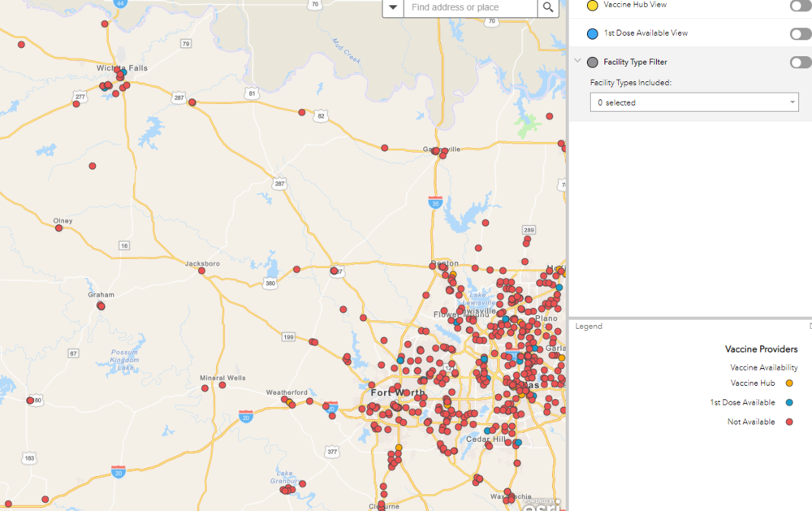The height and width of the screenshot is (511, 812).
Task: Select the provider marker at Jacksboro
Action: point(201,271)
